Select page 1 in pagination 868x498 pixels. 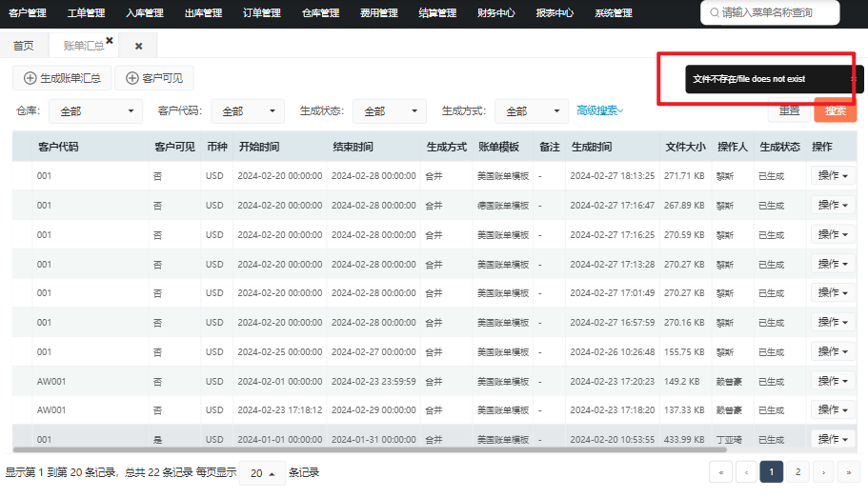tap(772, 472)
